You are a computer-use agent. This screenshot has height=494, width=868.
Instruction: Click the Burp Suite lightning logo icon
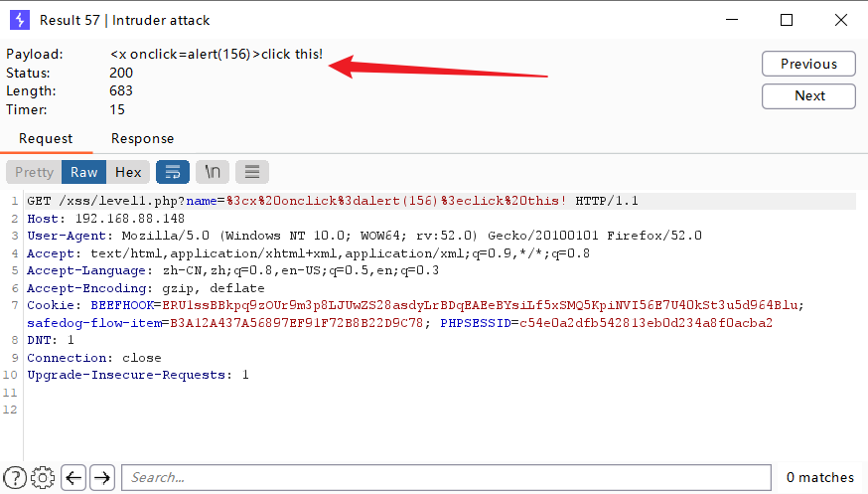[x=20, y=20]
